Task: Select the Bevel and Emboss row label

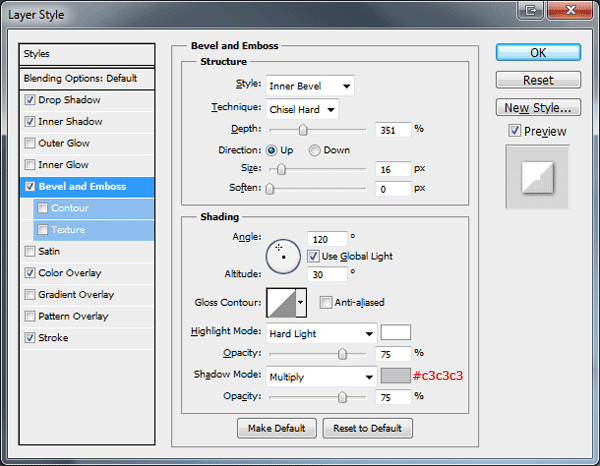Action: 82,186
